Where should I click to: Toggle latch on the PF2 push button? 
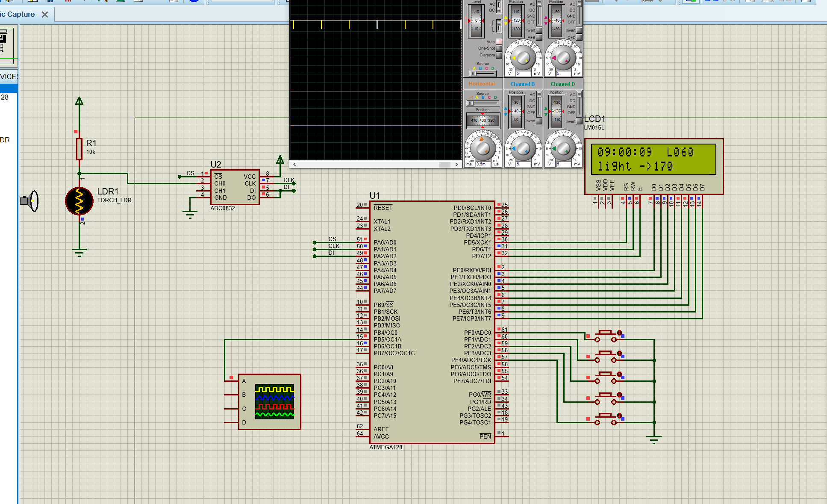pos(619,374)
